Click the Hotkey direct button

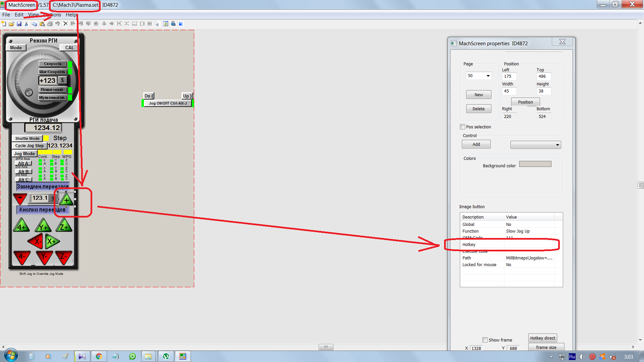tap(542, 338)
